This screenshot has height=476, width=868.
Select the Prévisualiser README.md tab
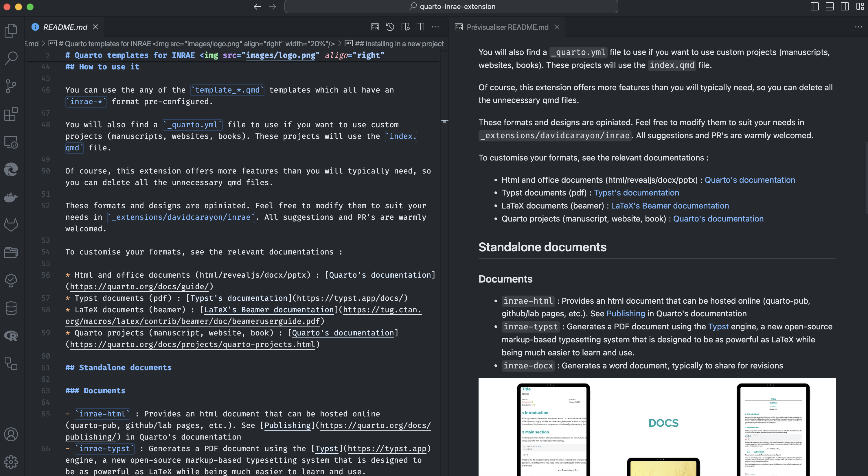pyautogui.click(x=507, y=27)
